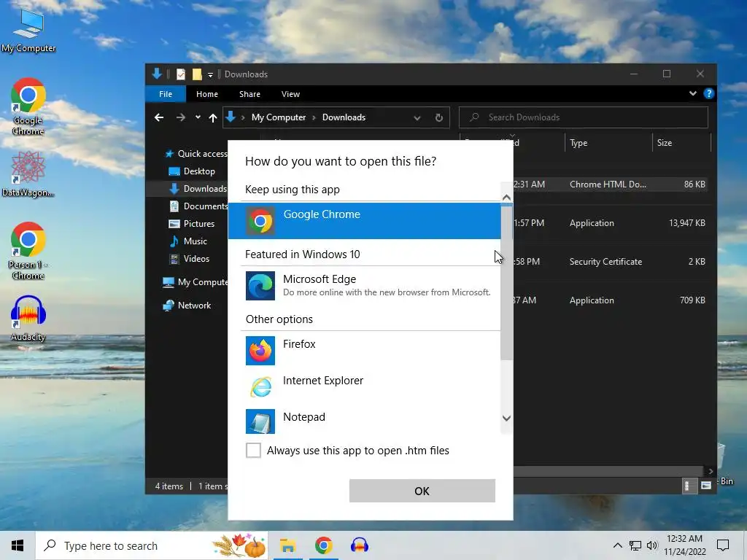The height and width of the screenshot is (560, 747).
Task: Choose Microsoft Edge to open the file
Action: pyautogui.click(x=365, y=285)
